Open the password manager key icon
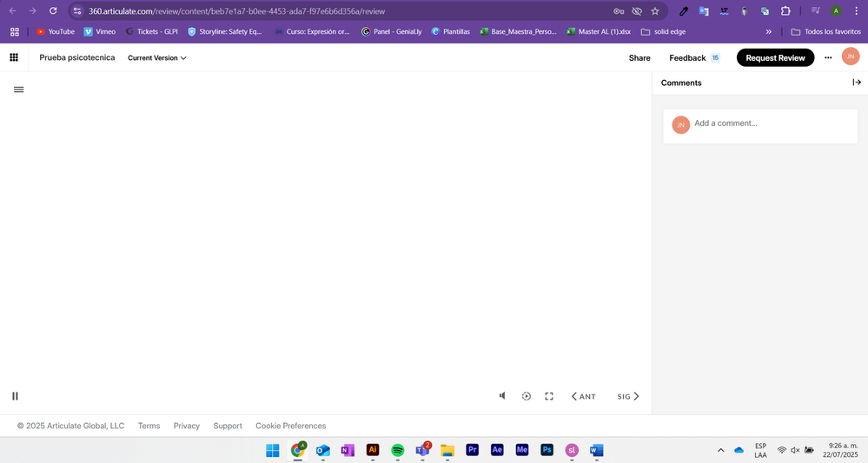 click(619, 11)
